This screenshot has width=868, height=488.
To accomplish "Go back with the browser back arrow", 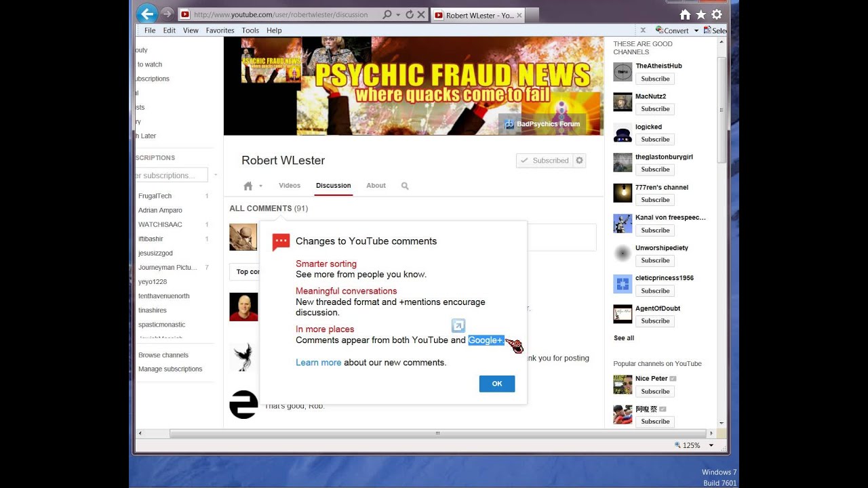I will point(146,14).
